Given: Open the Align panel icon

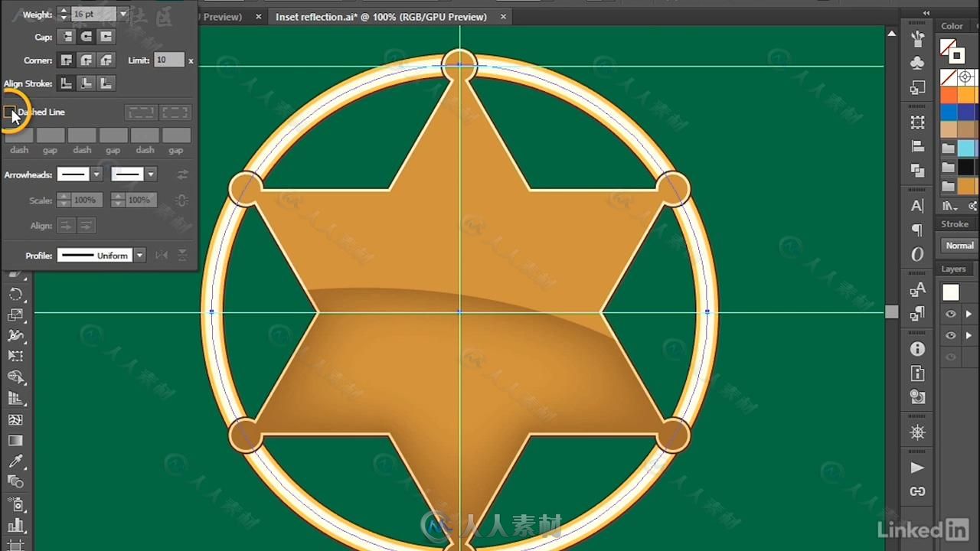Looking at the screenshot, I should click(917, 146).
